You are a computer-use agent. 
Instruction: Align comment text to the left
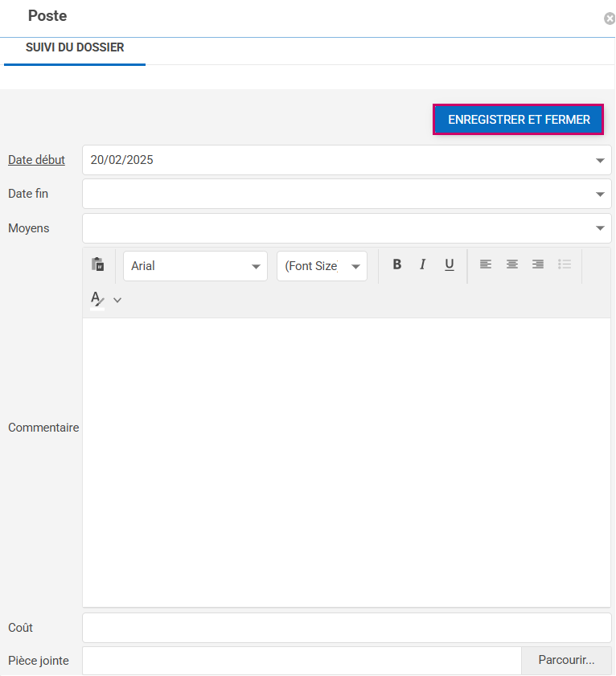(x=486, y=264)
